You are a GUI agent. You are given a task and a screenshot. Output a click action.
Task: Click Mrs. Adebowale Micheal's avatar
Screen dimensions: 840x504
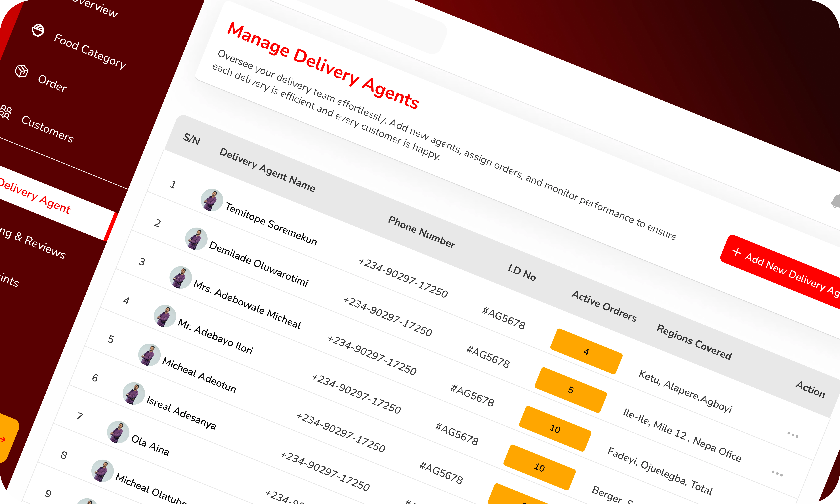(x=181, y=278)
